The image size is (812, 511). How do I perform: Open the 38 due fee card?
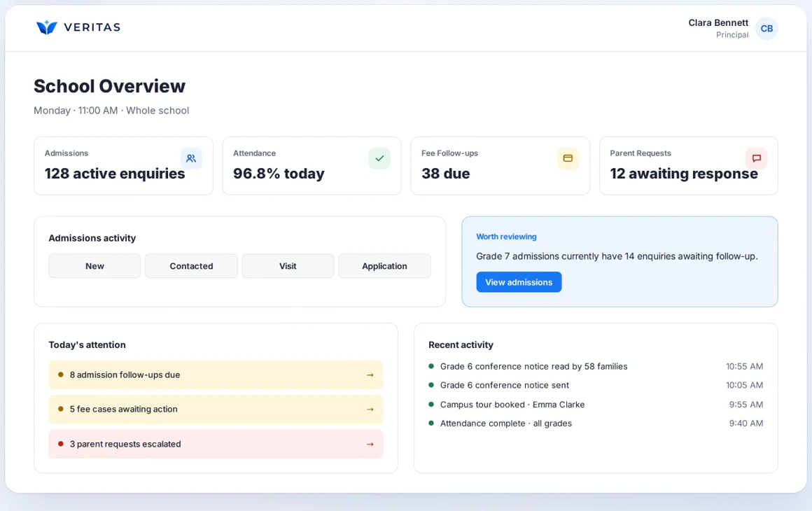[x=500, y=166]
